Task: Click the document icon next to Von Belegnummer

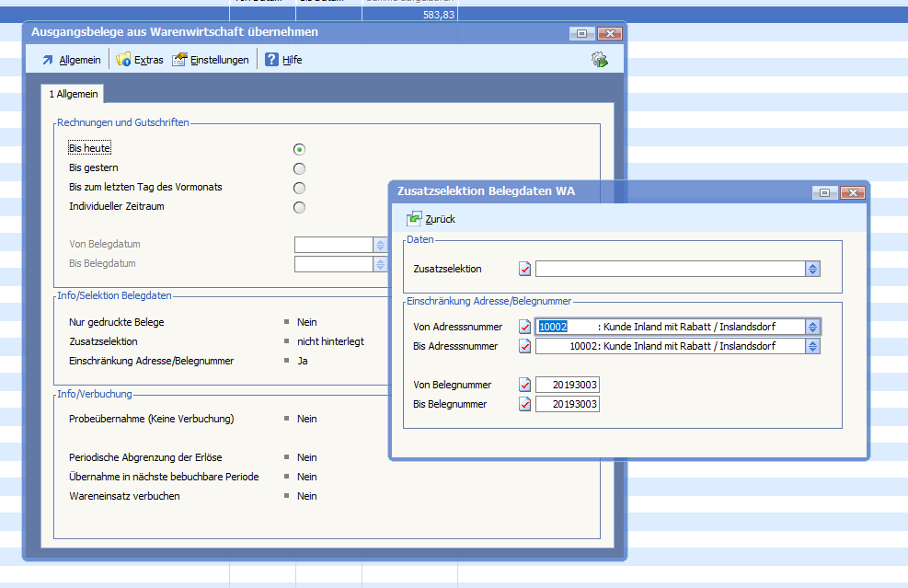Action: (x=525, y=385)
